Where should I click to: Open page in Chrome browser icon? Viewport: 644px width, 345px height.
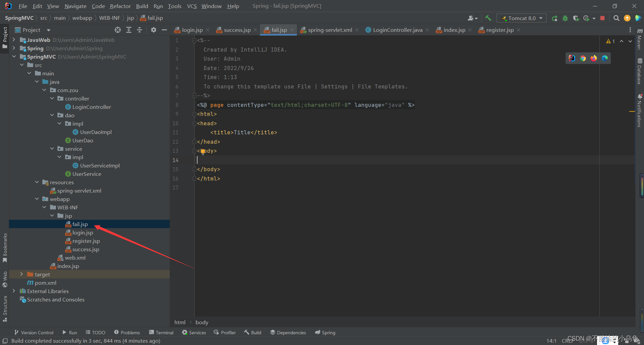pos(583,58)
